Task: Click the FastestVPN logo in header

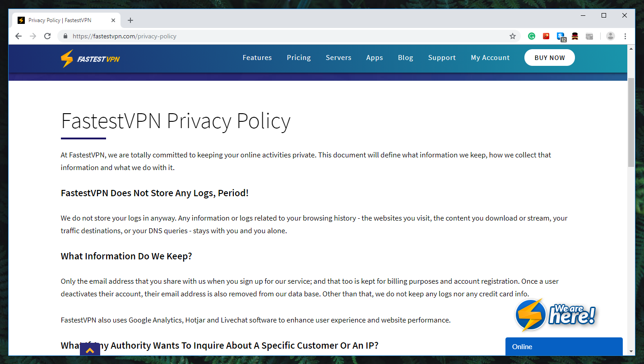Action: 90,59
